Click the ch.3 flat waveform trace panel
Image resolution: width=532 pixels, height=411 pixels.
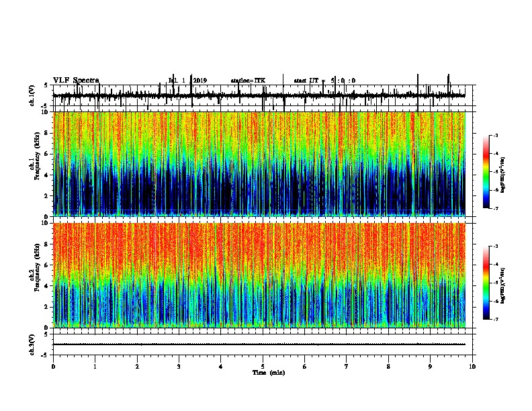click(x=263, y=345)
